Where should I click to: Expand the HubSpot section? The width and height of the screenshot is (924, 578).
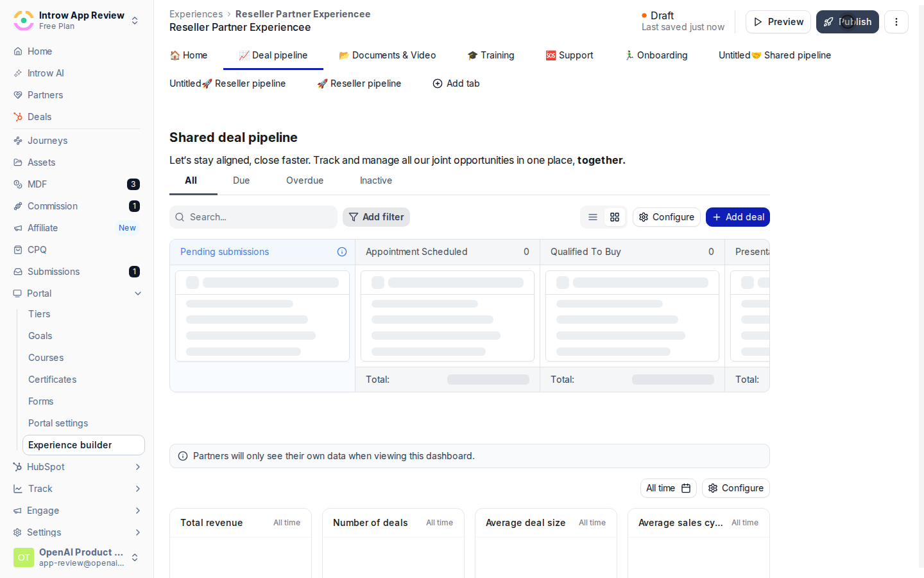click(138, 467)
